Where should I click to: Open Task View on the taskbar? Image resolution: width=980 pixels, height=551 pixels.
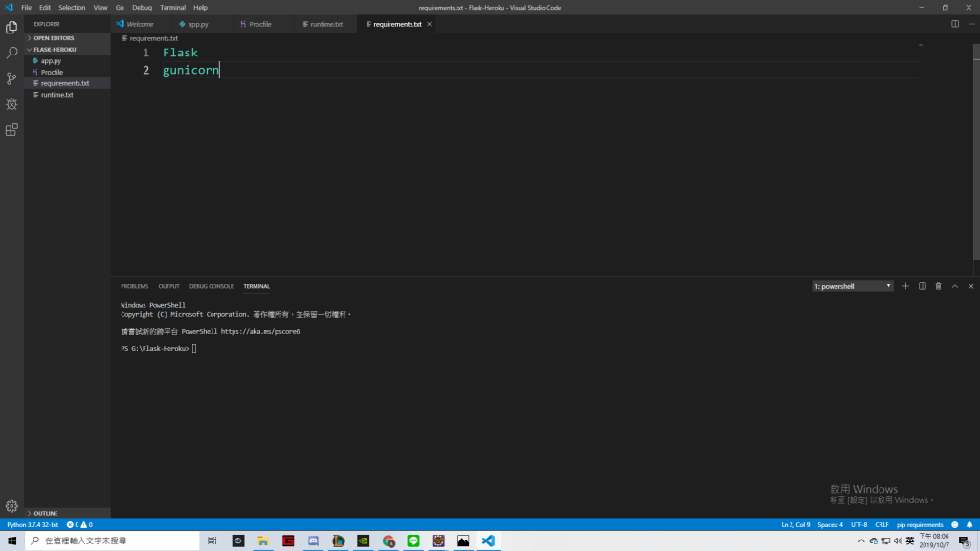pyautogui.click(x=212, y=540)
